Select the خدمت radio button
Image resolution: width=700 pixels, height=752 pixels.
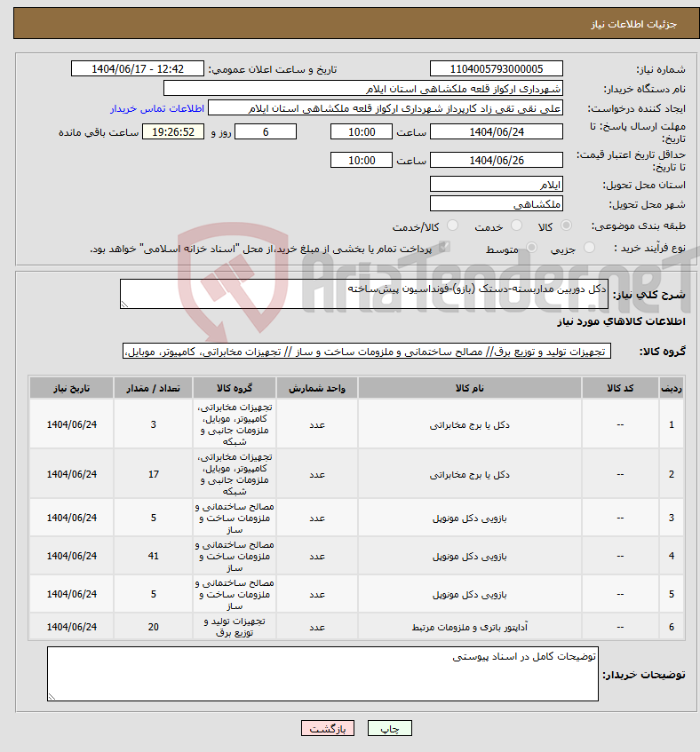click(x=517, y=226)
